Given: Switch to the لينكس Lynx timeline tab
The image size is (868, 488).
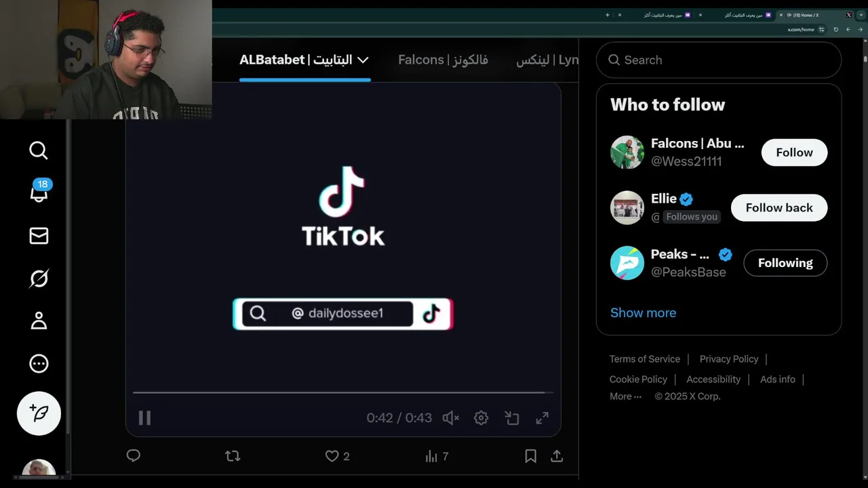Looking at the screenshot, I should (x=547, y=60).
